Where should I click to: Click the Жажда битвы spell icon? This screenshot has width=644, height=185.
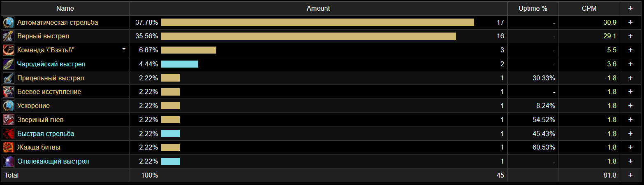[x=9, y=147]
